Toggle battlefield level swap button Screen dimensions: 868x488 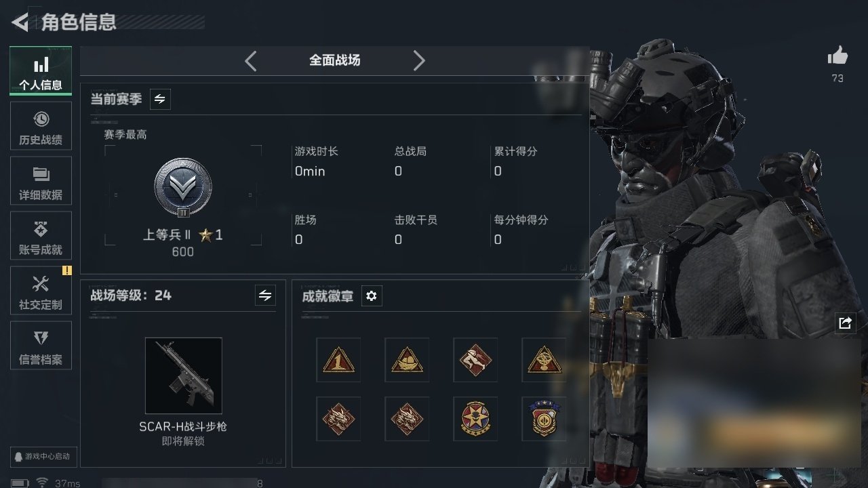pos(265,296)
